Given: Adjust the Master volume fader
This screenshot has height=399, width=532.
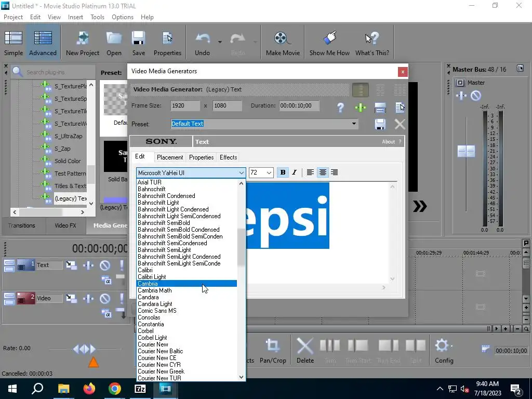Looking at the screenshot, I should 466,151.
